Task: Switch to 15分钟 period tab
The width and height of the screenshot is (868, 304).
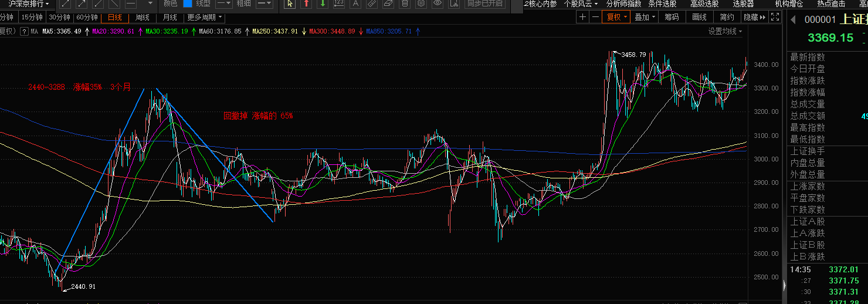Action: [x=32, y=17]
